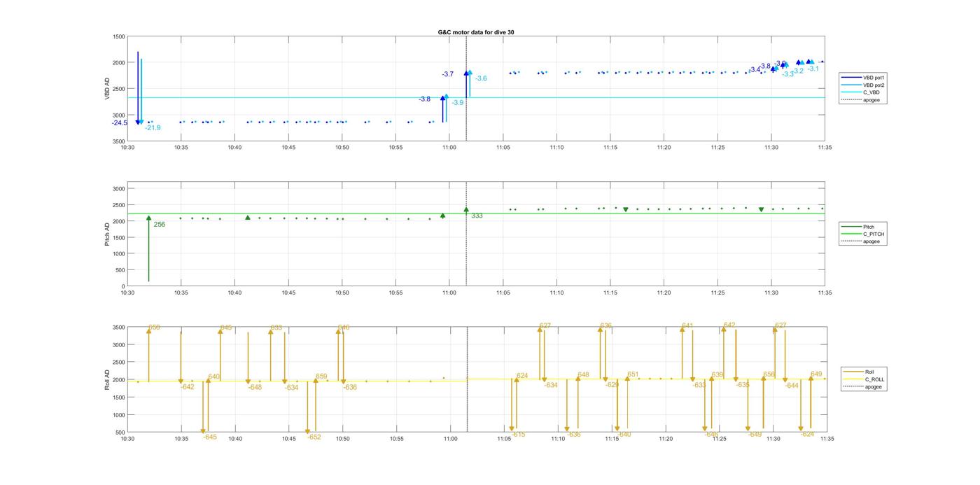Click the '641' roll label at top
The height and width of the screenshot is (485, 980).
coord(687,325)
